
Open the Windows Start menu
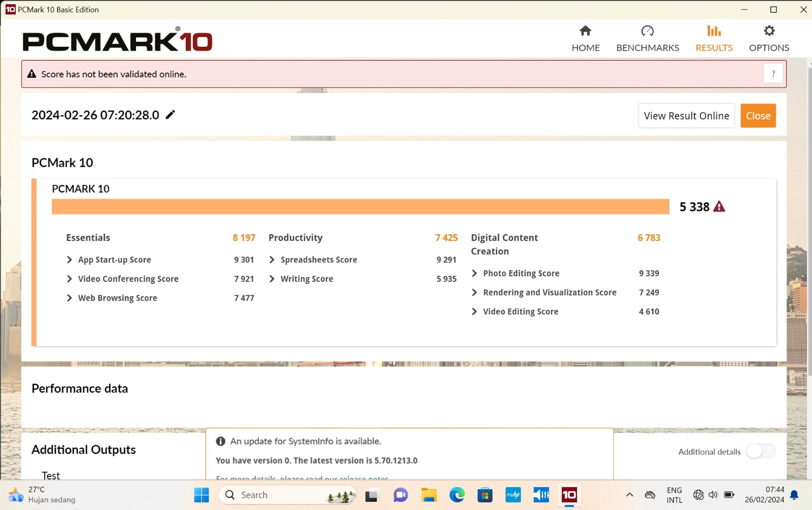201,495
